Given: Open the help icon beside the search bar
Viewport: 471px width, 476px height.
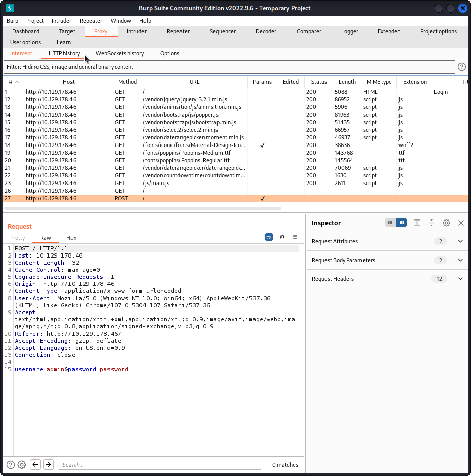Looking at the screenshot, I should [x=10, y=464].
